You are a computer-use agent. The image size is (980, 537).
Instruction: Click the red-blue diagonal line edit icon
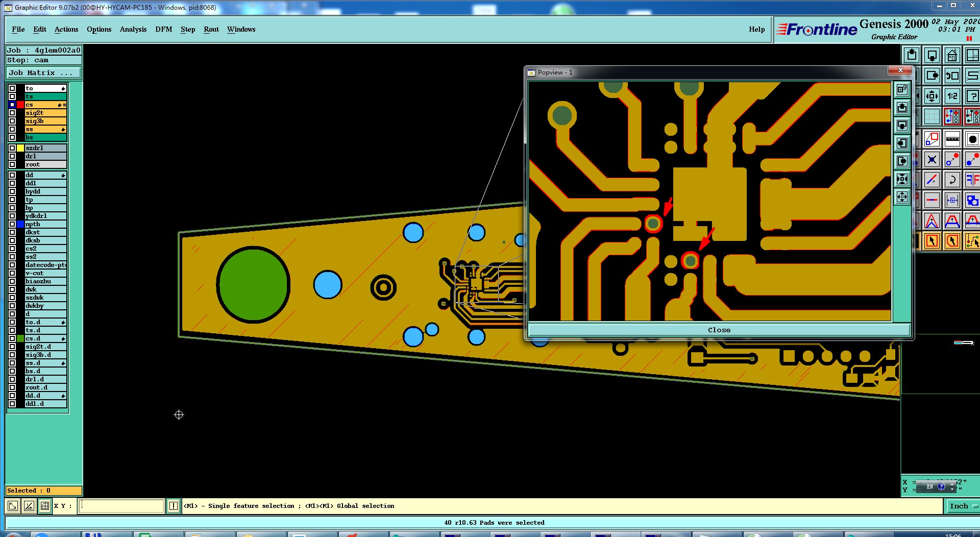(x=932, y=180)
